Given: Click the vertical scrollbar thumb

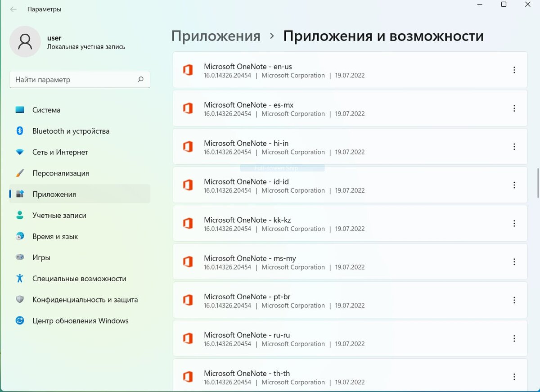Looking at the screenshot, I should (x=538, y=183).
